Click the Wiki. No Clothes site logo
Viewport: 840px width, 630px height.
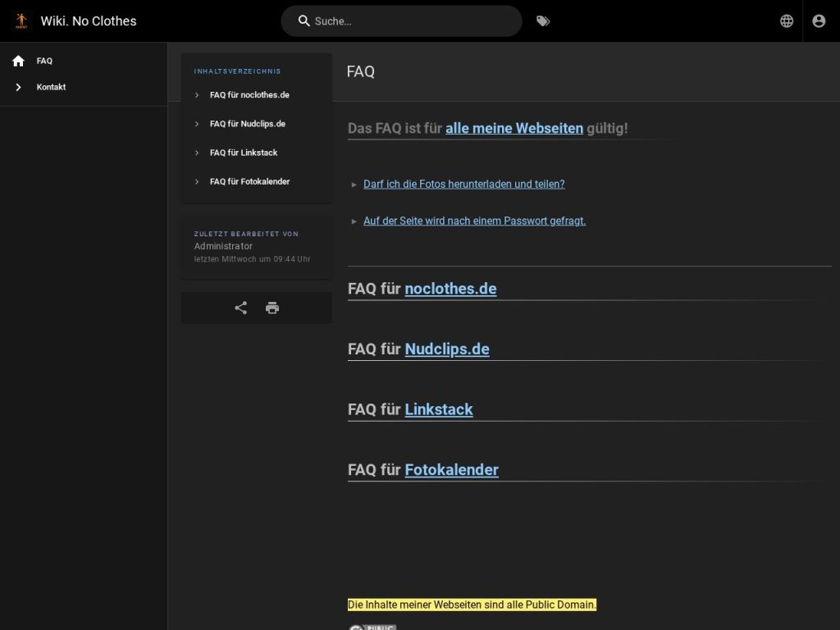(x=21, y=21)
